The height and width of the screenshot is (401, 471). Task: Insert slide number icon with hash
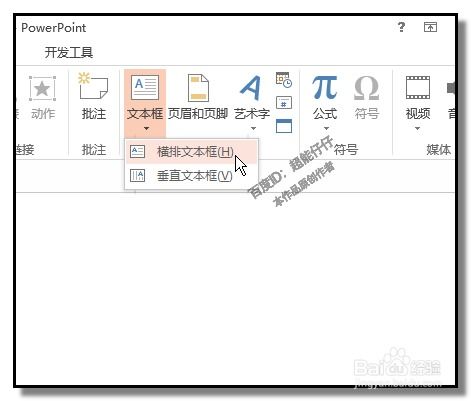pos(284,103)
